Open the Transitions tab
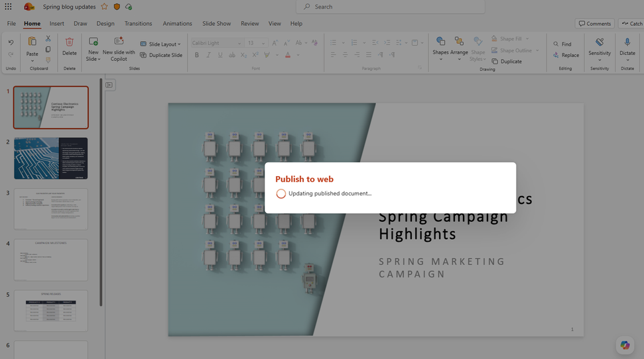 pos(138,23)
